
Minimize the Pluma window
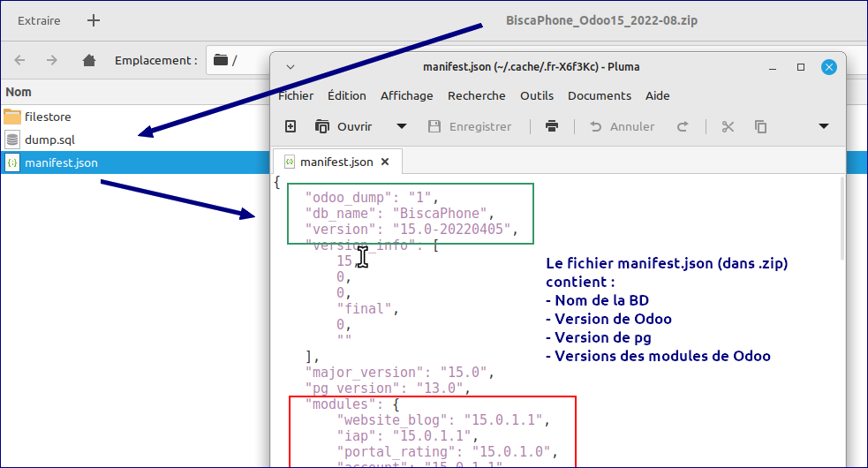[773, 68]
